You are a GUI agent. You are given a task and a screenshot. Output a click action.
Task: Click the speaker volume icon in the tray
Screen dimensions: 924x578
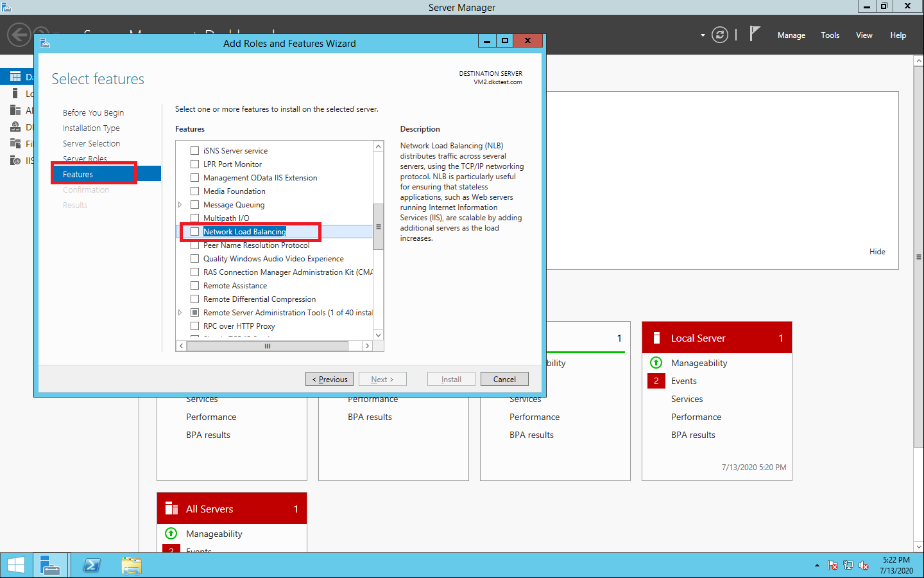coord(864,566)
